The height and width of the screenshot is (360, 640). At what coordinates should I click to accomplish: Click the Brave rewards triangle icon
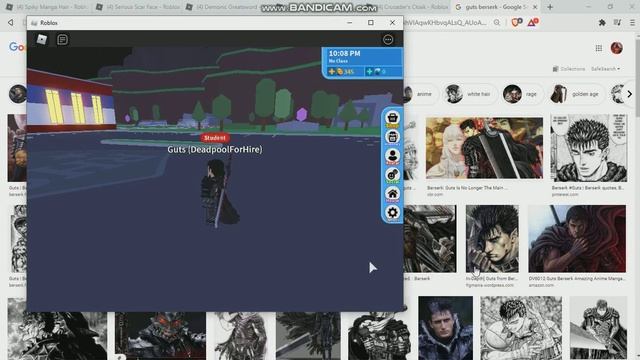coord(533,22)
